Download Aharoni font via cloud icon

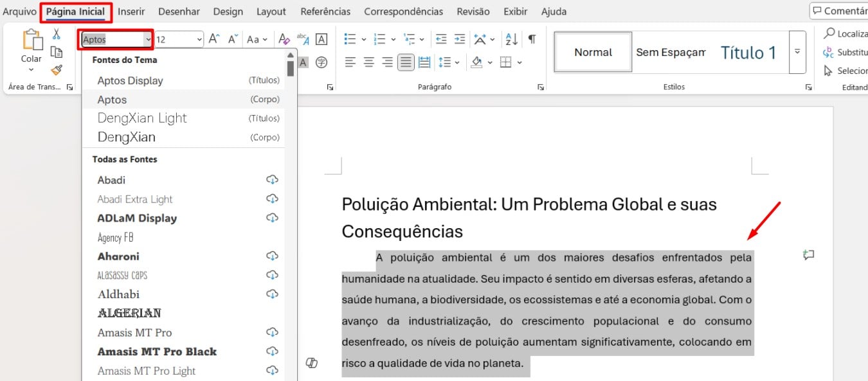[272, 256]
